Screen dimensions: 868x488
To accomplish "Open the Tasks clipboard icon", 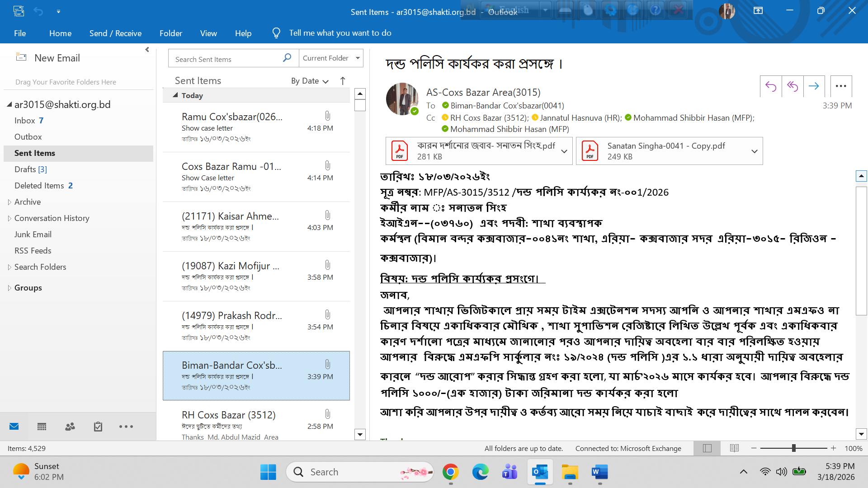I will [x=98, y=427].
